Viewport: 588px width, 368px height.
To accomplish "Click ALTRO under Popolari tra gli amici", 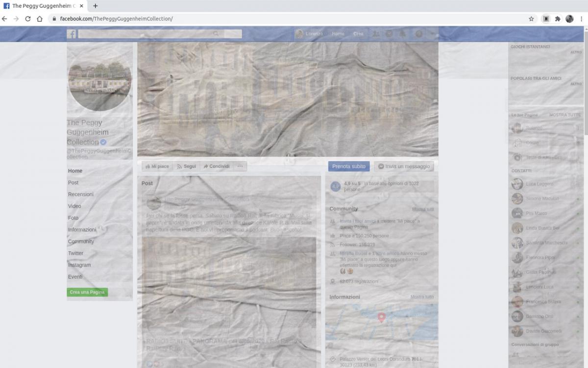I will [576, 84].
